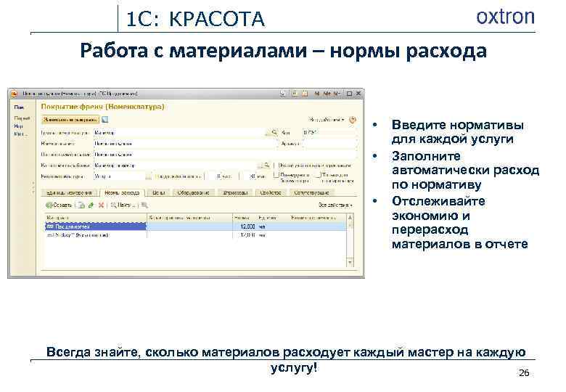Click the cancel-search magnifier icon after Найти

pyautogui.click(x=144, y=205)
